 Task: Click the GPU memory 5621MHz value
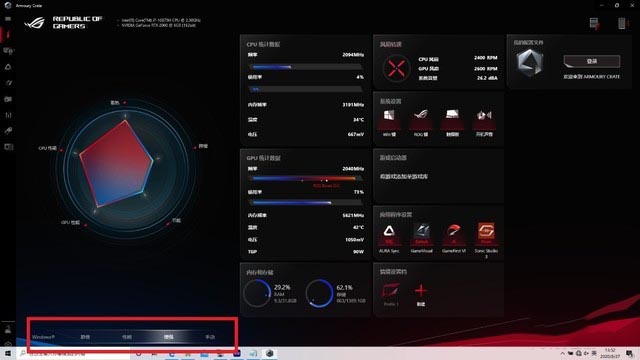tap(353, 215)
